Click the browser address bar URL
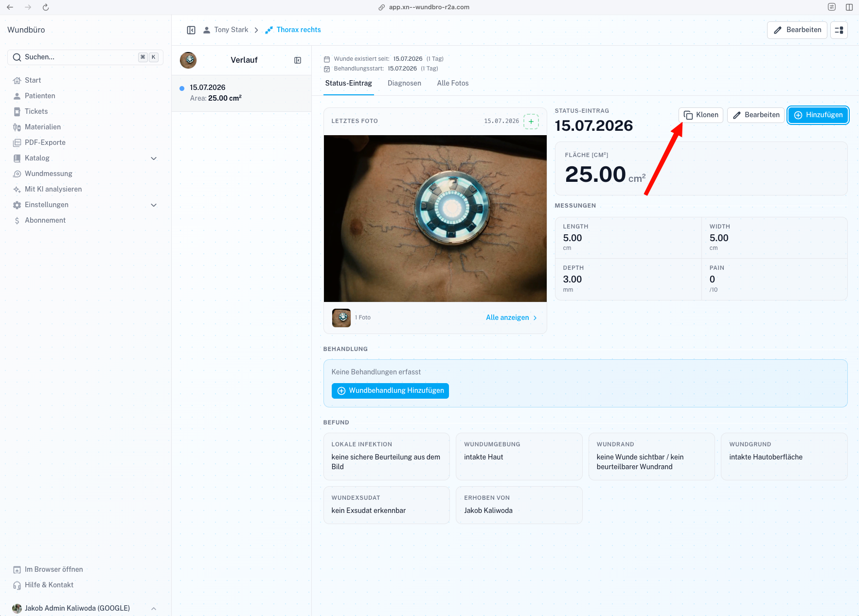 coord(429,7)
